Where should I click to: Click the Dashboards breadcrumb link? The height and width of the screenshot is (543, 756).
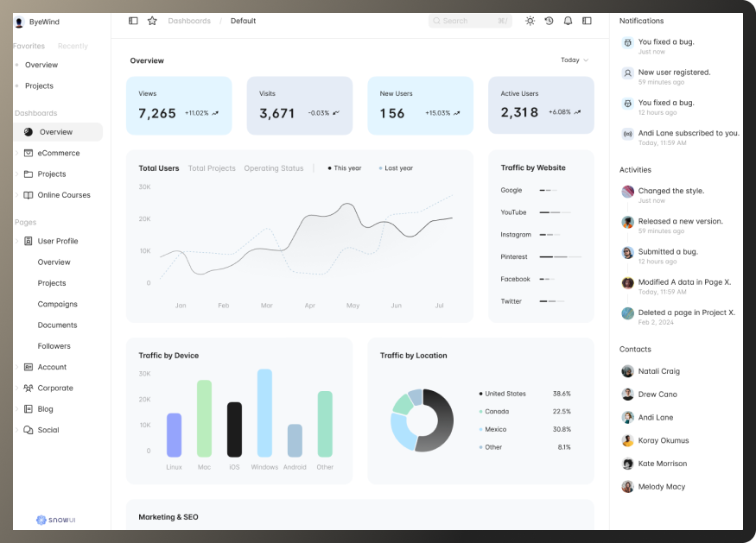pyautogui.click(x=189, y=21)
